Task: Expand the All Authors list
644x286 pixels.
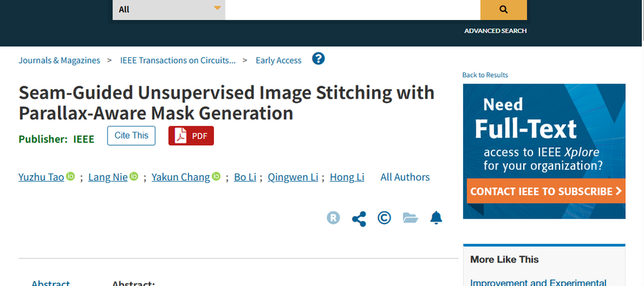Action: (405, 177)
